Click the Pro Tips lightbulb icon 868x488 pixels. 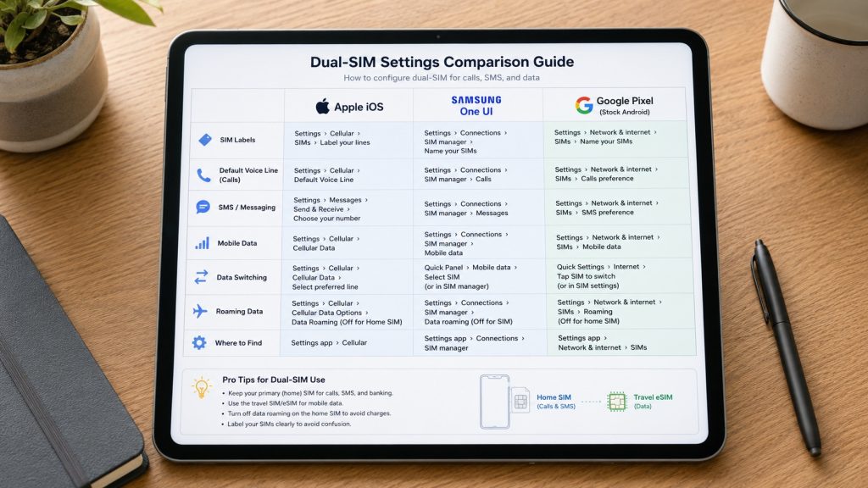coord(202,386)
